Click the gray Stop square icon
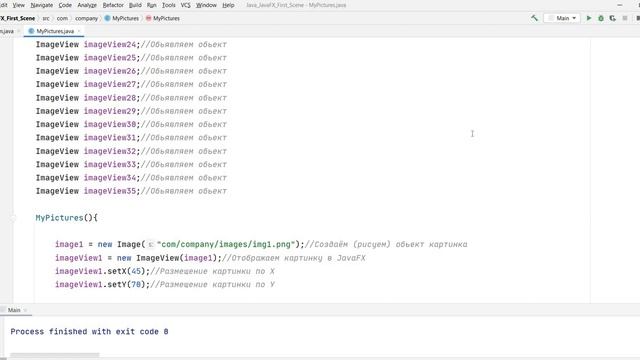640x360 pixels. pos(625,18)
